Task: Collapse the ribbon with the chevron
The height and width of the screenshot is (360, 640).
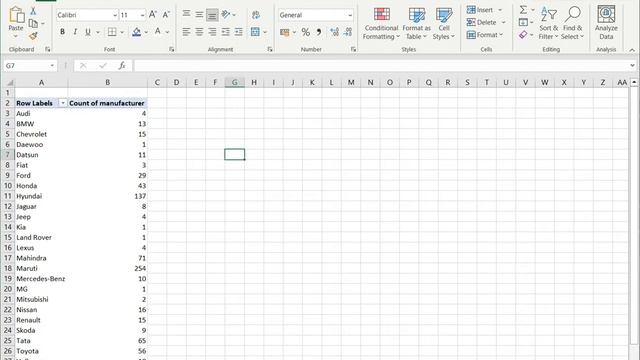Action: click(632, 49)
